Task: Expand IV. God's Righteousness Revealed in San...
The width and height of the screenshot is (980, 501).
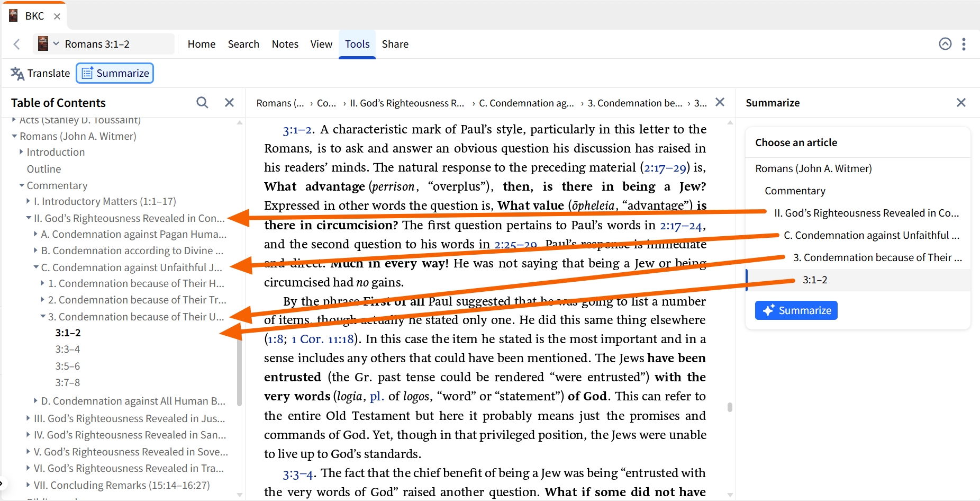Action: tap(28, 435)
